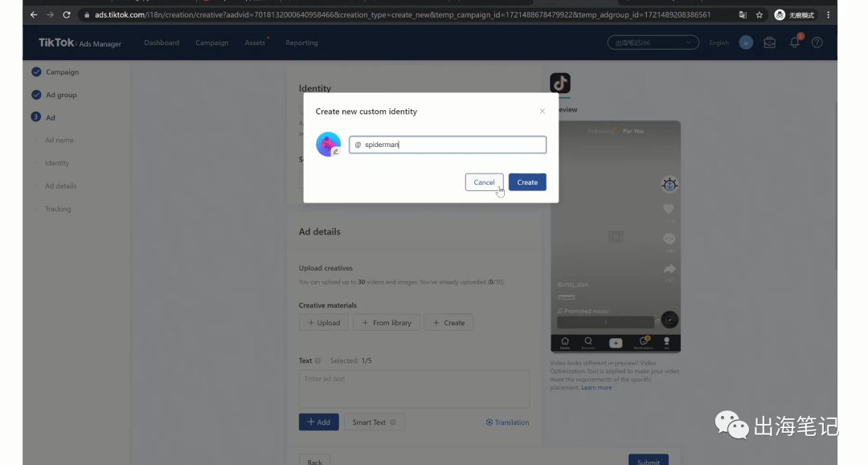Open the Translation link
Screen dimensions: 868x465
(507, 422)
